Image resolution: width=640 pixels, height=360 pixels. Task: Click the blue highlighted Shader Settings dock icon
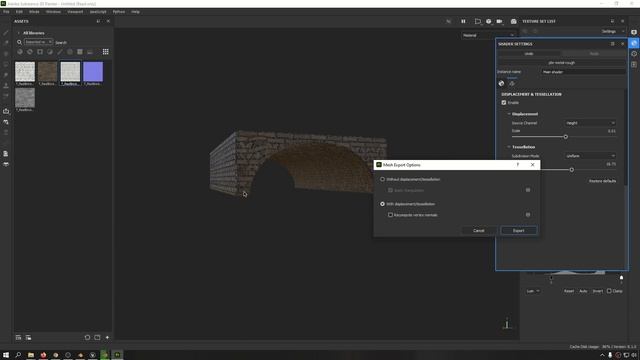click(634, 43)
